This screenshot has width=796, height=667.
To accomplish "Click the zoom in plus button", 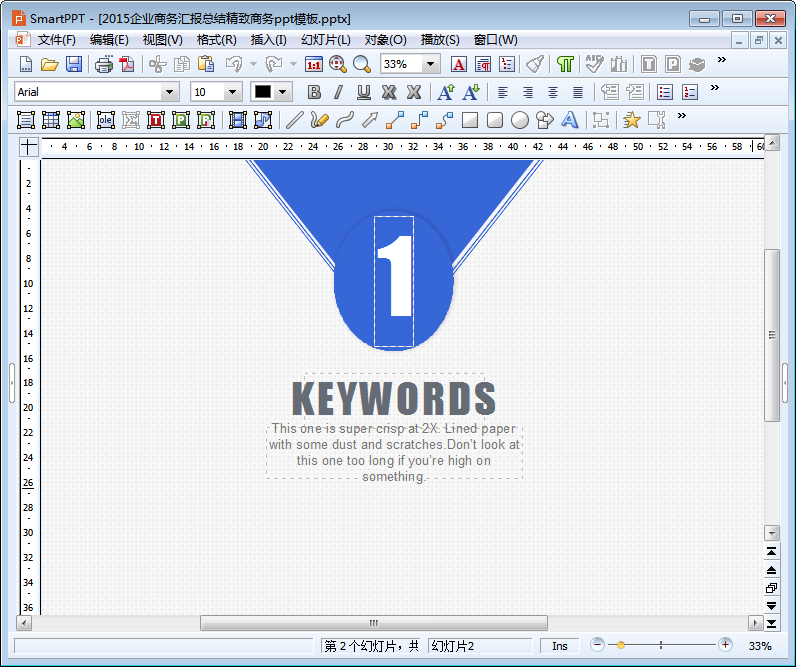I will coord(725,646).
